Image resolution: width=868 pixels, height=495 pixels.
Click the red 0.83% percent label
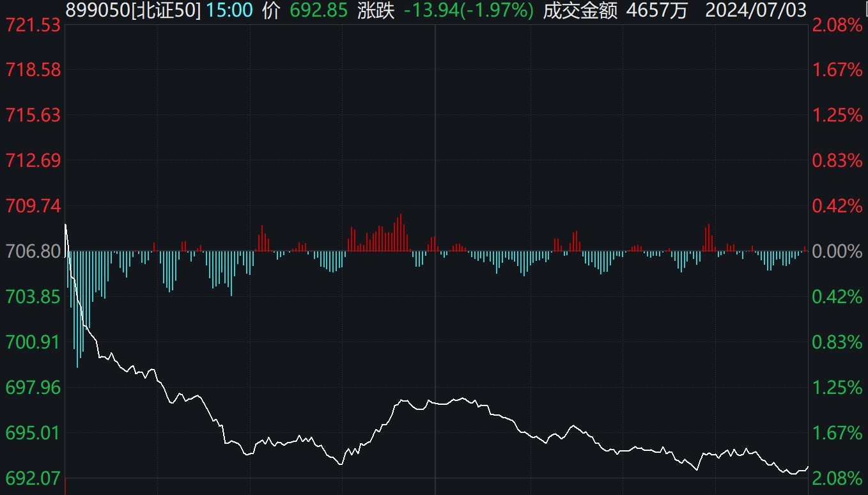point(837,160)
